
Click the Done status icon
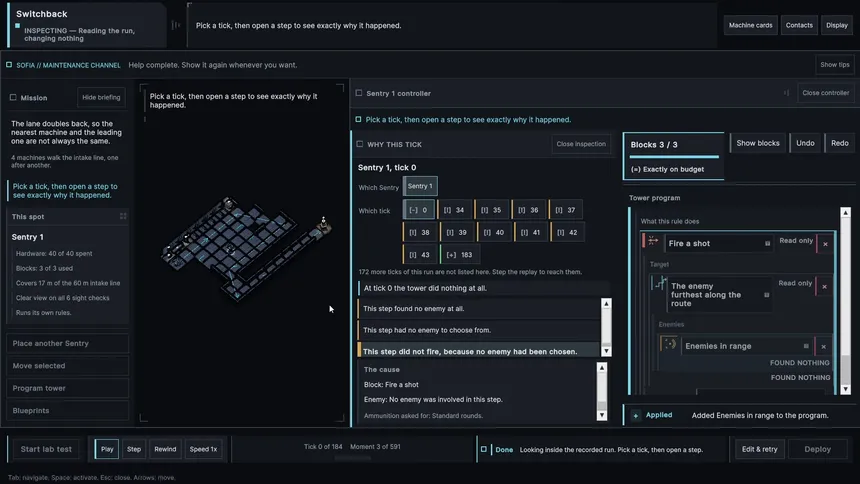[484, 449]
